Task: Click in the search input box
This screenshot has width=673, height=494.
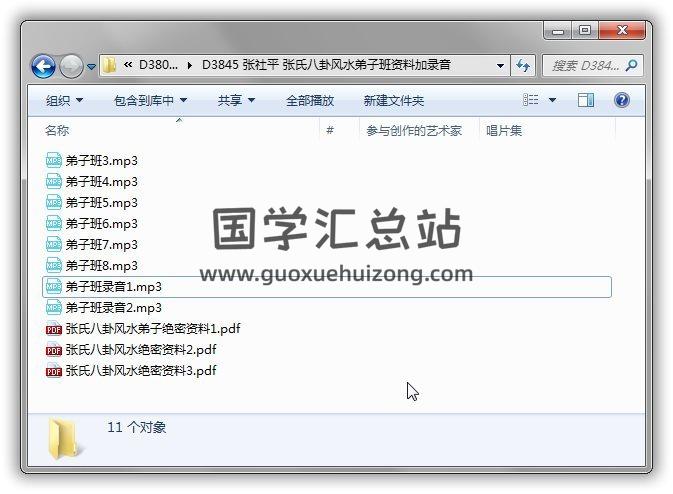Action: pos(585,66)
